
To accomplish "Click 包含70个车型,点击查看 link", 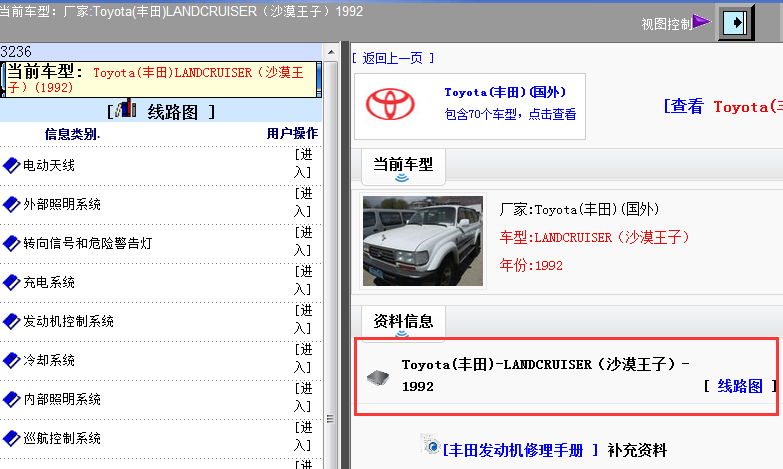I will coord(510,114).
